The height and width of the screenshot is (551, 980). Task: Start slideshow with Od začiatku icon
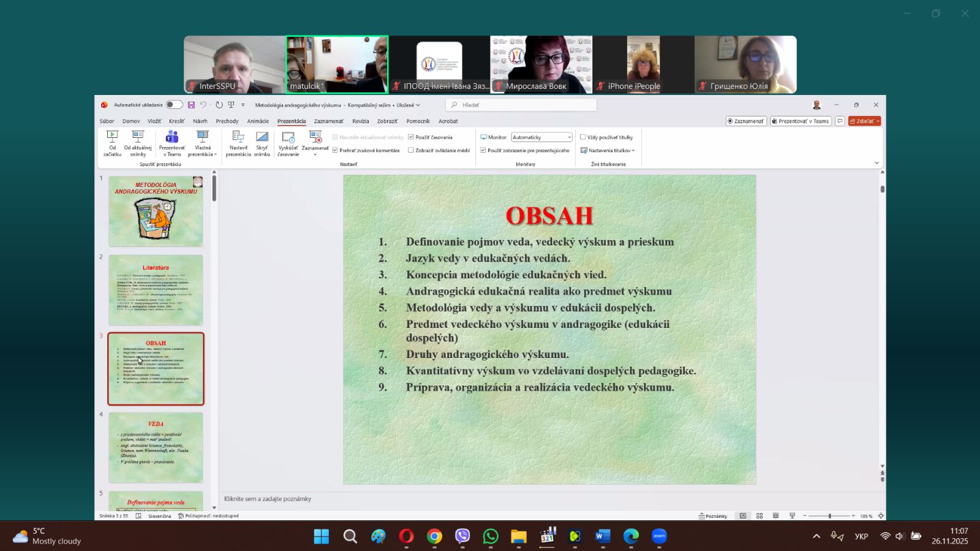[112, 143]
